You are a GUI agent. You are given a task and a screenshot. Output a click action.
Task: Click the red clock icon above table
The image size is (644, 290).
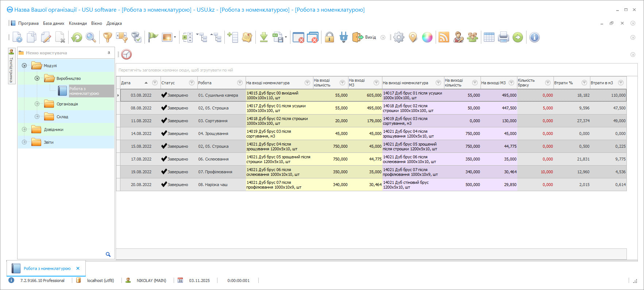(x=126, y=54)
